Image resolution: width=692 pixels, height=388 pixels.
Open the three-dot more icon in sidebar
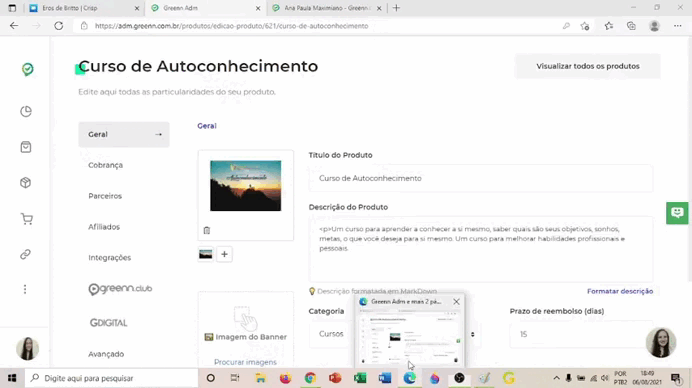pyautogui.click(x=25, y=289)
